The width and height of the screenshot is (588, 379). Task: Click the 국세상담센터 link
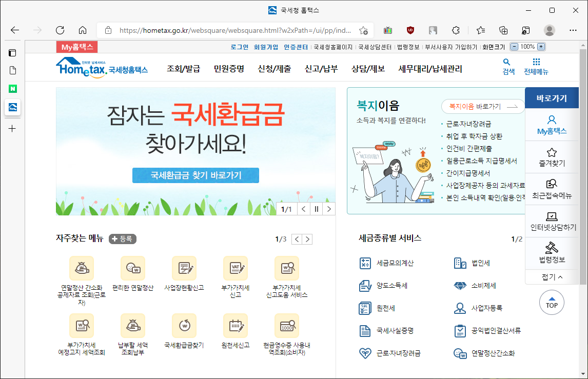tap(375, 47)
